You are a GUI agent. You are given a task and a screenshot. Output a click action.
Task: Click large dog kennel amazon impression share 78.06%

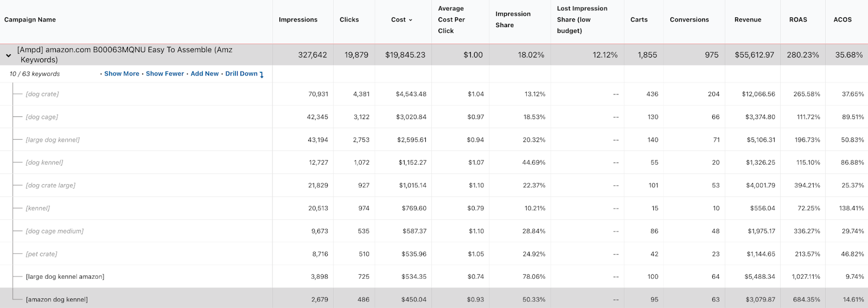click(x=534, y=276)
